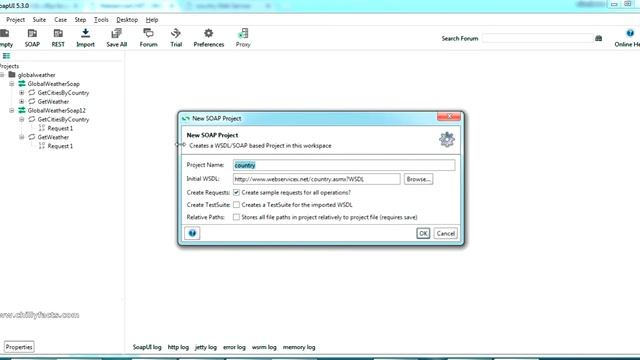Collapse the globalweather project node

click(2, 75)
